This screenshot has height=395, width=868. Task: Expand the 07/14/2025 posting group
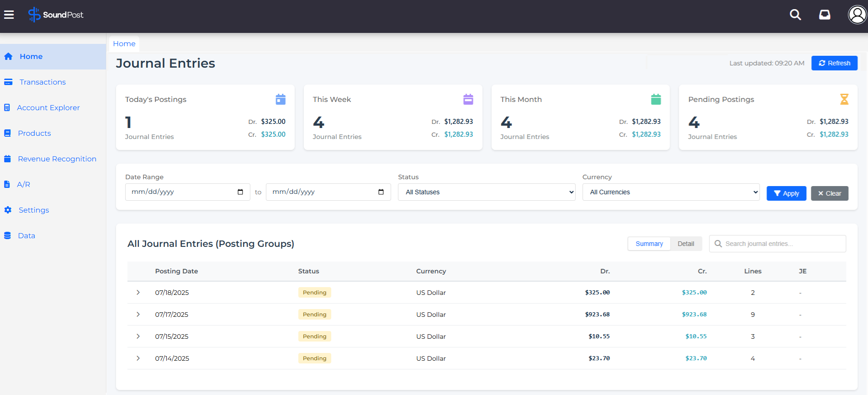[x=138, y=358]
